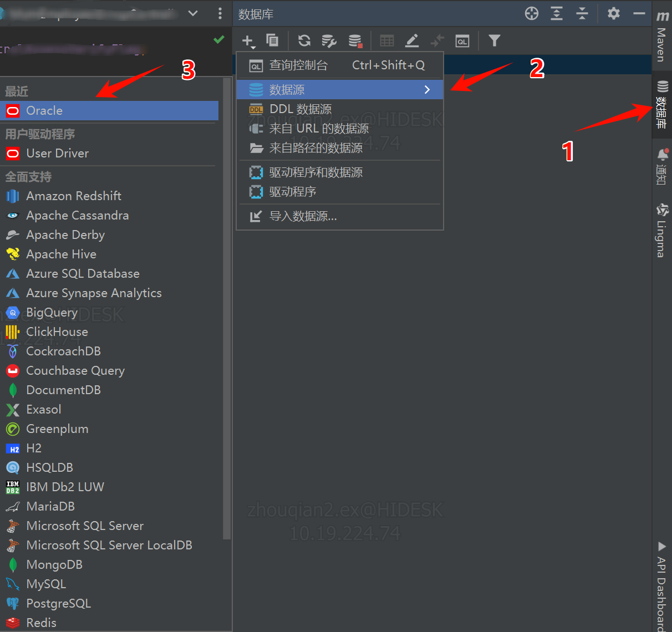Click the 数据源 submenu chevron arrow

pos(427,89)
